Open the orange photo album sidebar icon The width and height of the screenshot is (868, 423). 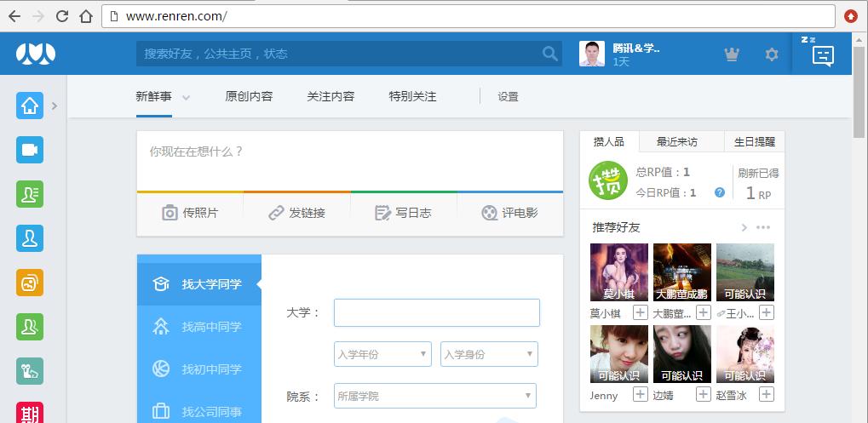tap(30, 283)
